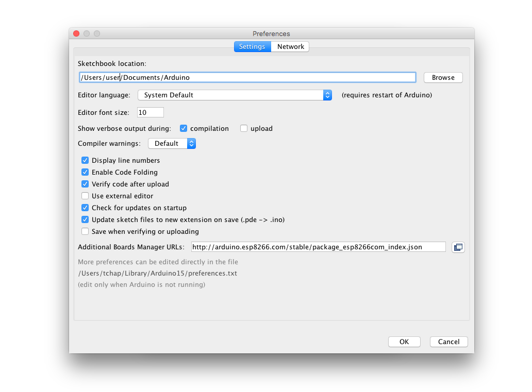Focus the Editor font size field

[x=151, y=113]
